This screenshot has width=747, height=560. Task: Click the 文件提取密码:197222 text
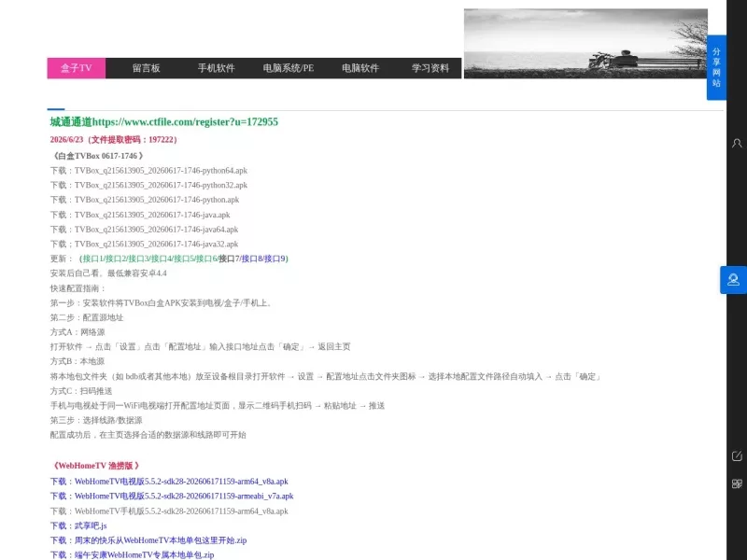[x=134, y=139]
